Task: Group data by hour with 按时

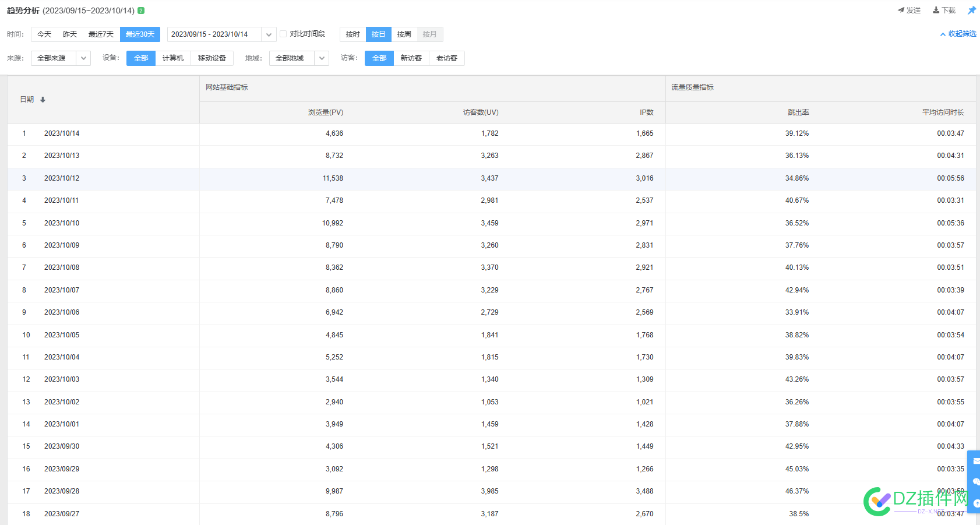Action: (352, 34)
